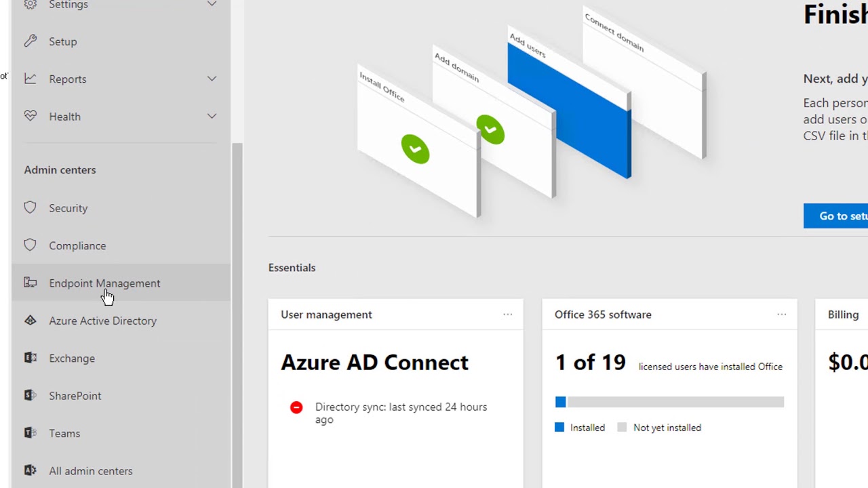Click Directory sync last synced status text

401,413
